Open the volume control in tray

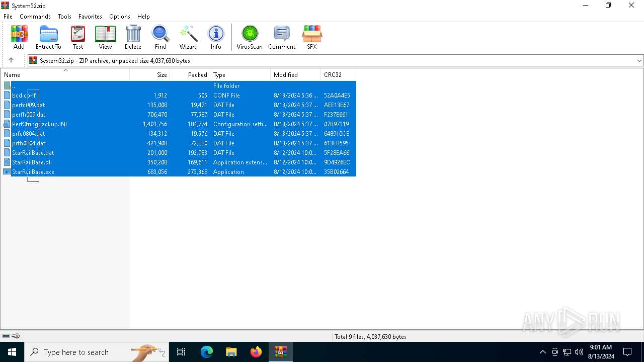tap(579, 352)
